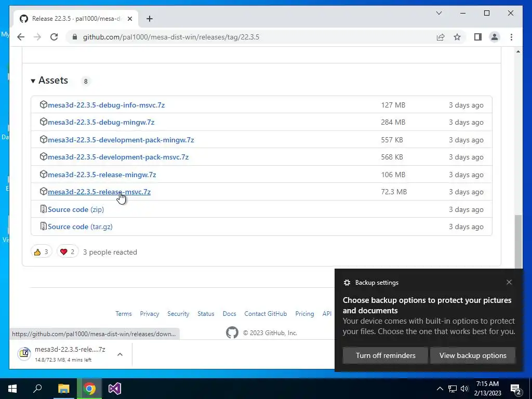532x399 pixels.
Task: Open network status tray icon
Action: click(453, 389)
